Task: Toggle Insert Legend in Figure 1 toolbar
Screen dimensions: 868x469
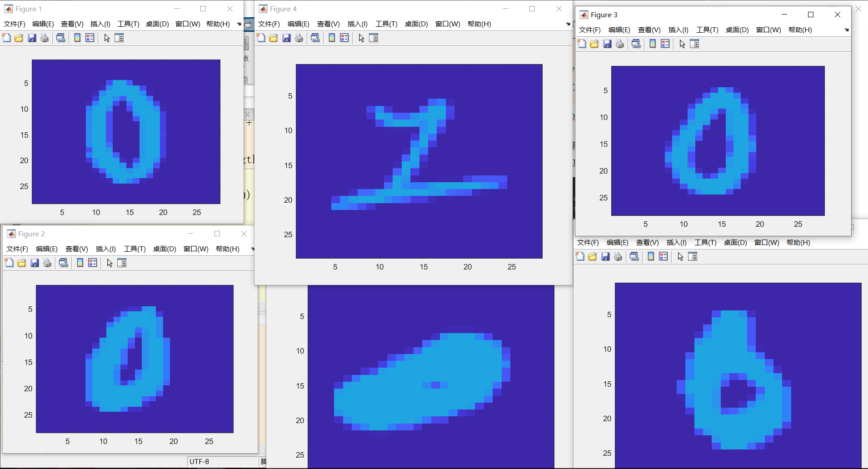Action: coord(90,38)
